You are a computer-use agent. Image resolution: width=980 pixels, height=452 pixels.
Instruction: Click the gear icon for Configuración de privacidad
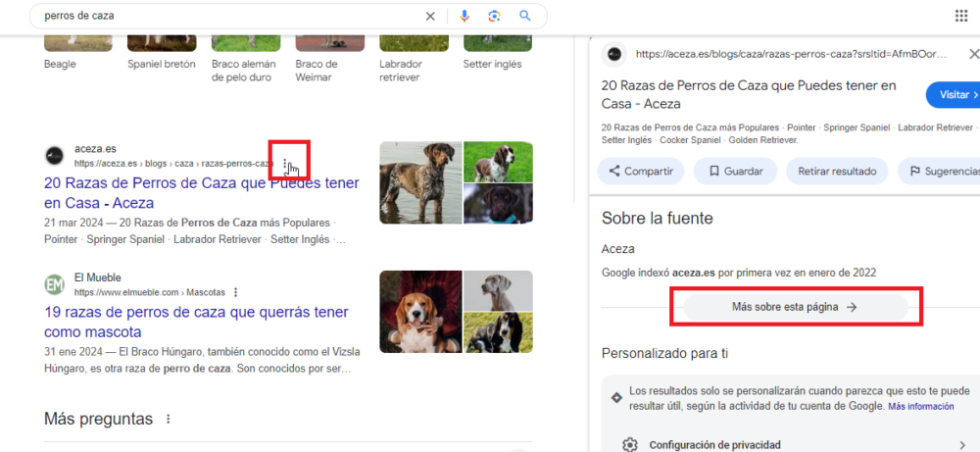click(629, 445)
